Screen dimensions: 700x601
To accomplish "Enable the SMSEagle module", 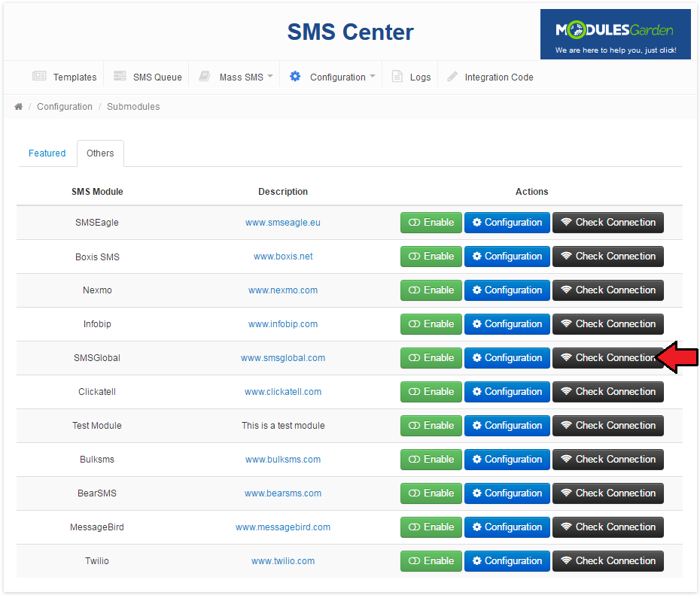I will tap(431, 223).
